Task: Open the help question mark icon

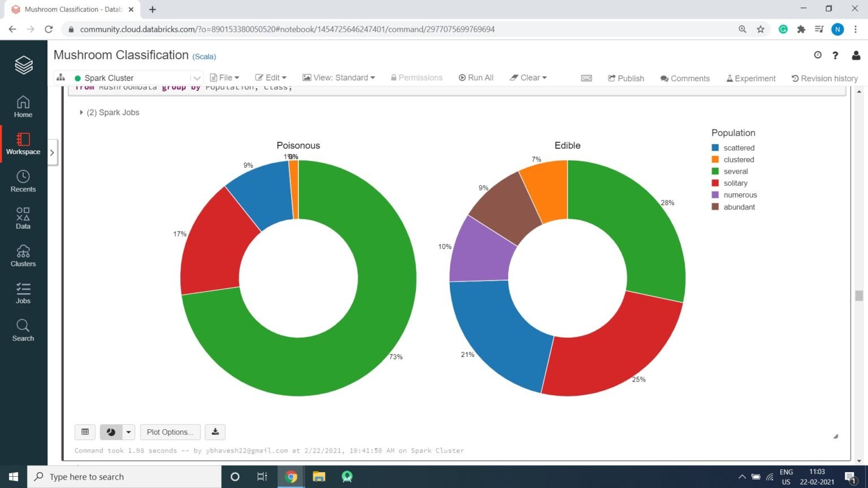Action: [x=835, y=55]
